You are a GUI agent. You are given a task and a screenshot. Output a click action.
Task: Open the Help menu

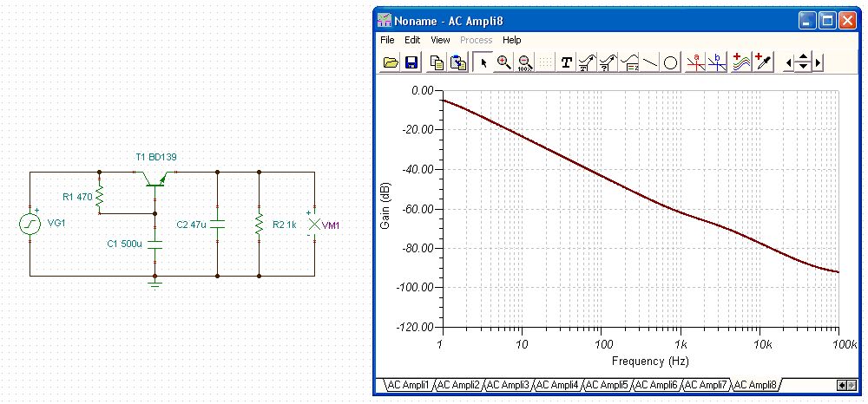pos(511,40)
